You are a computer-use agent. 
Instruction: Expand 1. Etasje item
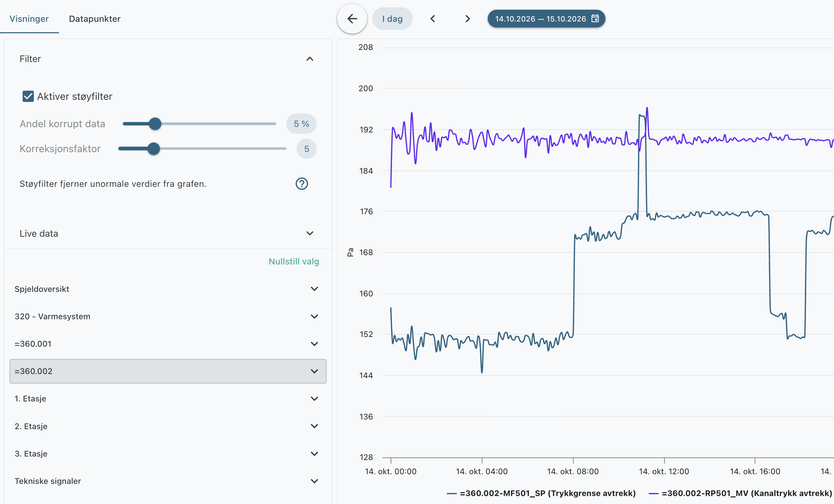[168, 399]
